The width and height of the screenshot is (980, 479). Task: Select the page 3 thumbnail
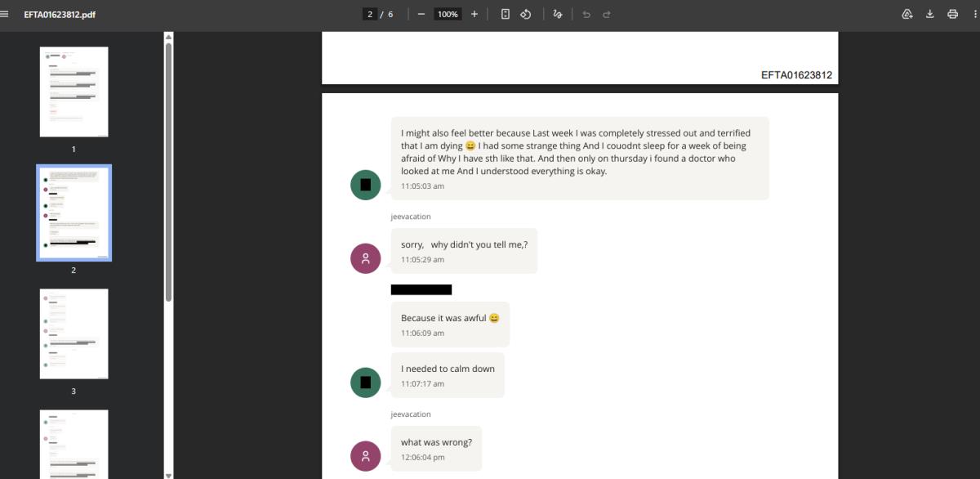(x=73, y=333)
